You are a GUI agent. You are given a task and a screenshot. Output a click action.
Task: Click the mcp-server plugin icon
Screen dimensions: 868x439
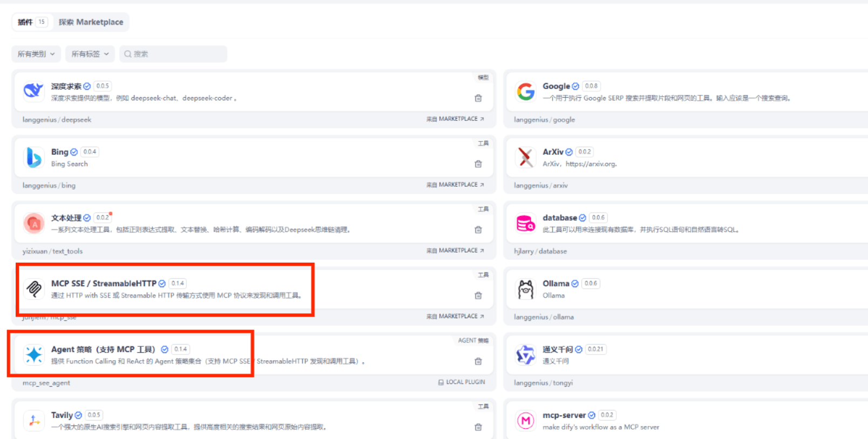pos(525,420)
